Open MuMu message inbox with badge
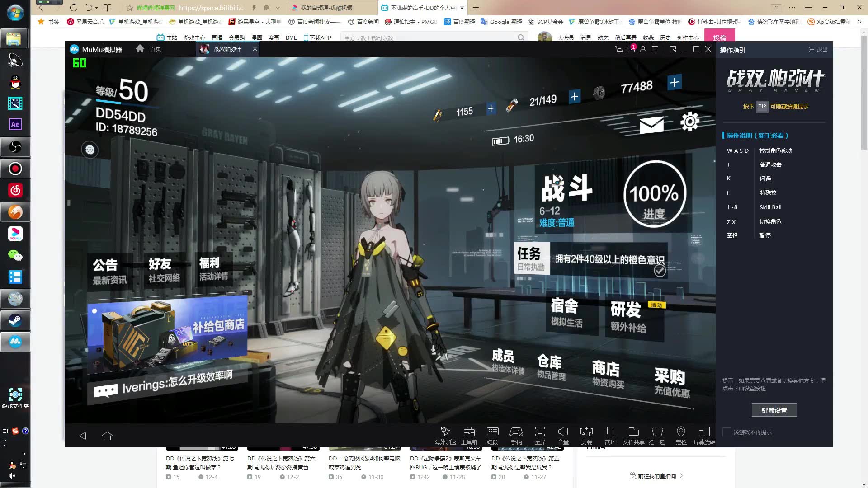 point(632,48)
